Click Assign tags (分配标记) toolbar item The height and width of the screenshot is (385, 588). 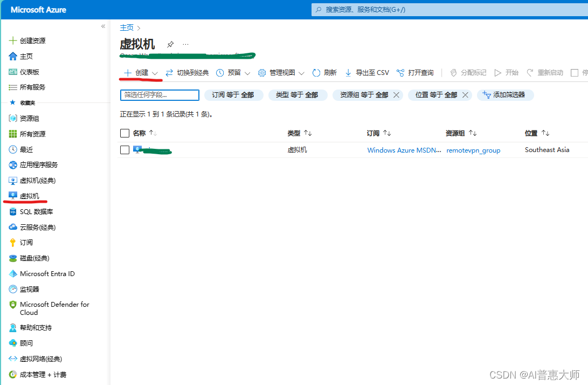468,72
